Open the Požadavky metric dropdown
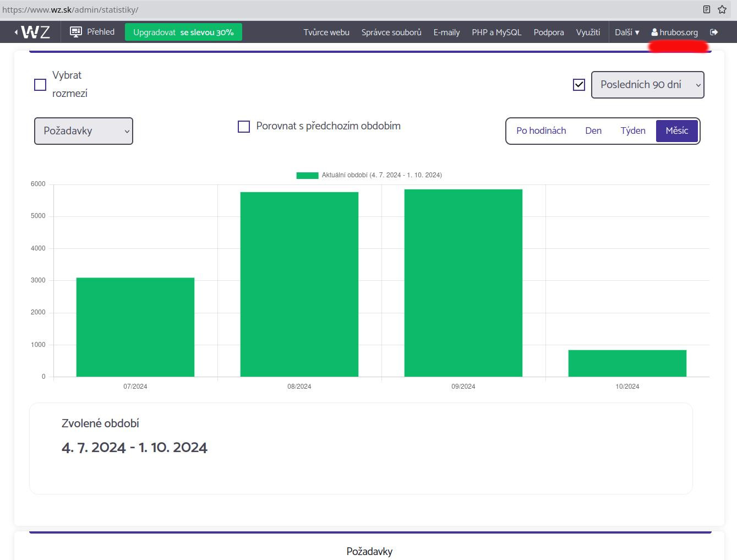The image size is (737, 560). pos(84,131)
